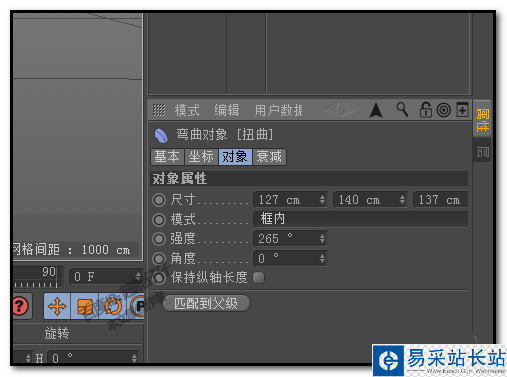Open the 模式 dropdown showing 框内
507x377 pixels.
point(361,219)
